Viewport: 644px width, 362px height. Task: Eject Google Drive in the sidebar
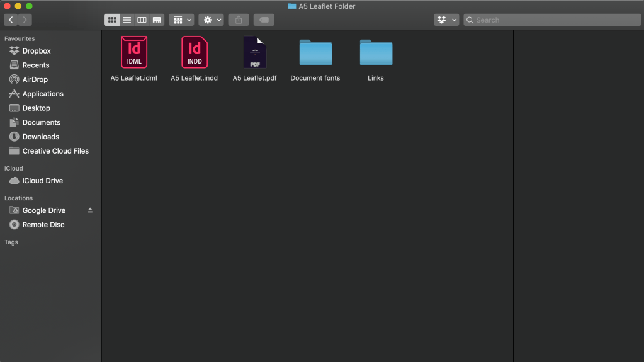tap(90, 210)
